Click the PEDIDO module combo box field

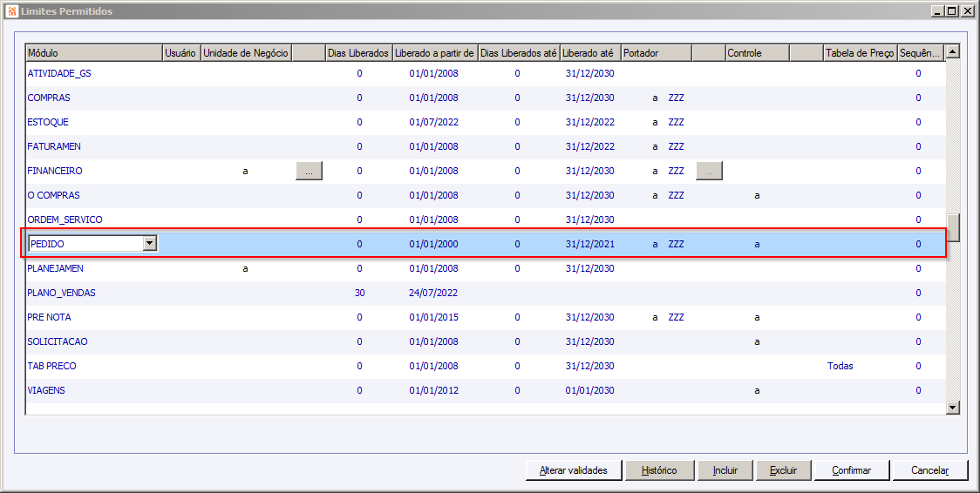click(x=92, y=244)
